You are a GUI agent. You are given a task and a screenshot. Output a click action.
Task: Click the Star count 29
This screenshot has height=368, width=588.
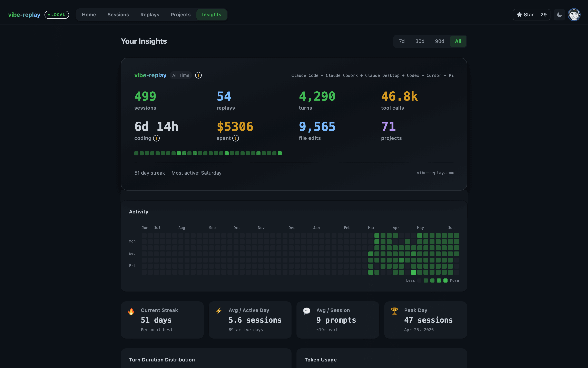tap(543, 15)
